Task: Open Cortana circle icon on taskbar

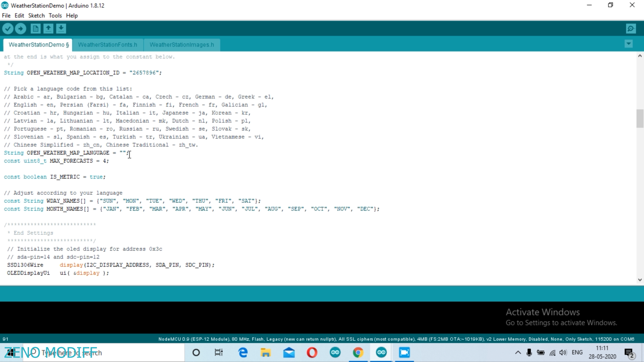Action: [x=196, y=353]
